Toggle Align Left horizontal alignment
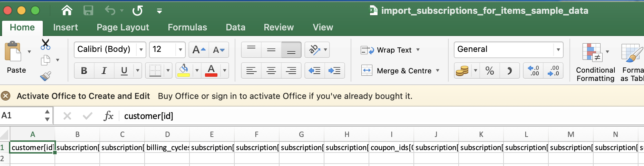This screenshot has height=166, width=644. [251, 71]
